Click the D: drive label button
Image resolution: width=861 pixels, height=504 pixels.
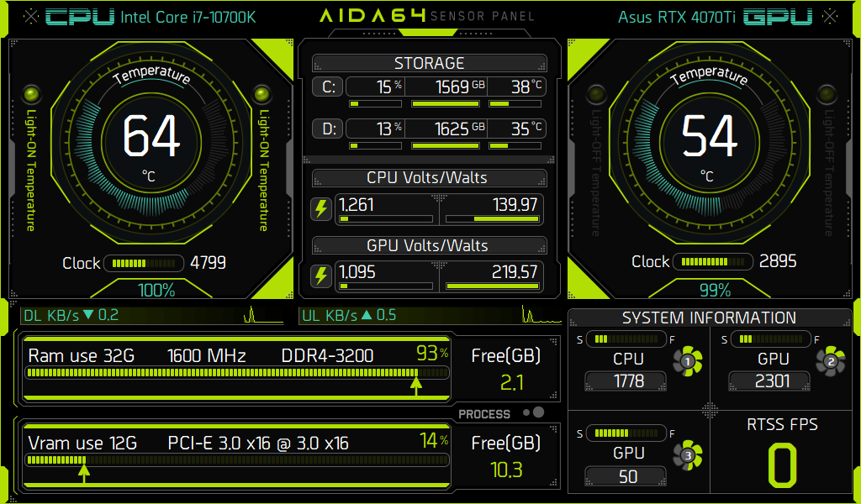327,129
